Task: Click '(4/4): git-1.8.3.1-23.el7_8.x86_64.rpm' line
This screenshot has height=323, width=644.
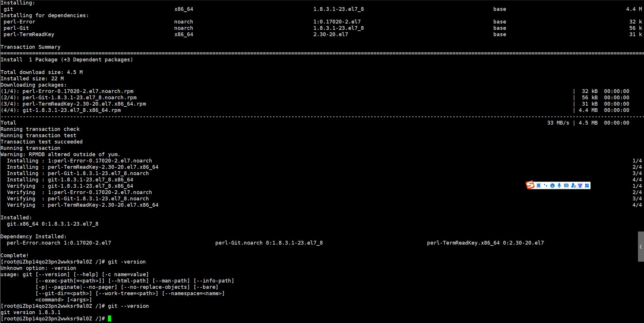Action: click(x=61, y=110)
